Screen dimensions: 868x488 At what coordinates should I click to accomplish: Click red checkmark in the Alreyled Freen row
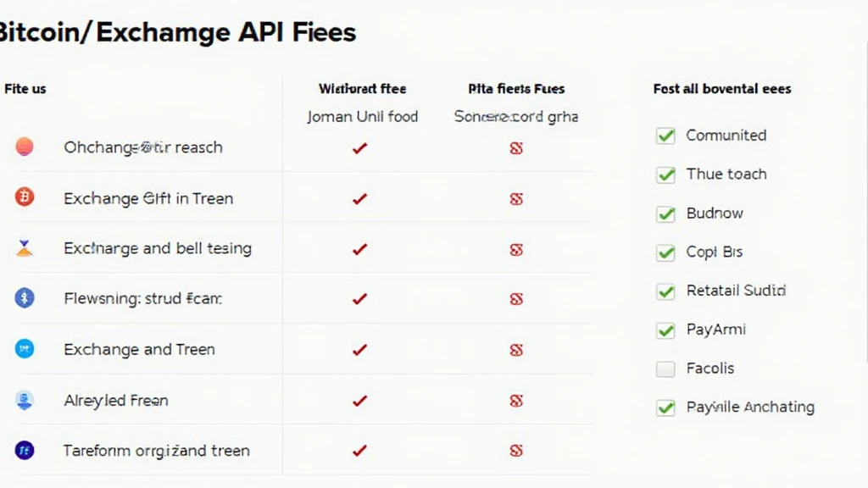pyautogui.click(x=359, y=400)
